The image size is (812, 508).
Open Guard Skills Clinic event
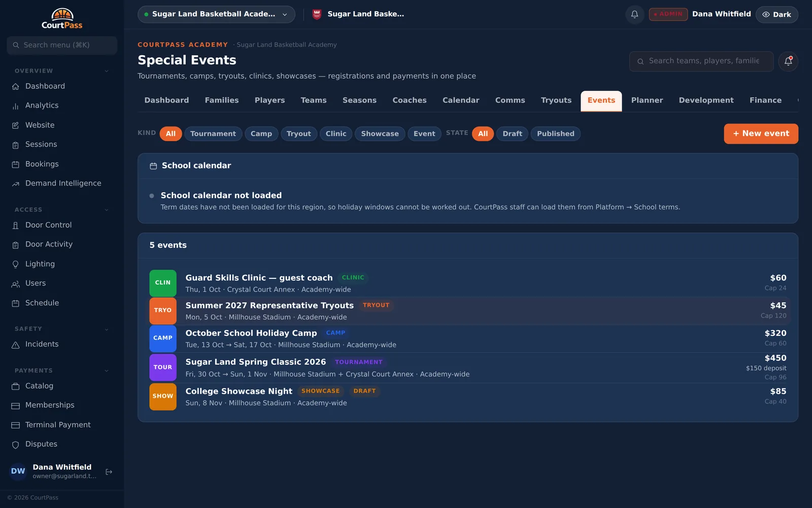point(468,283)
